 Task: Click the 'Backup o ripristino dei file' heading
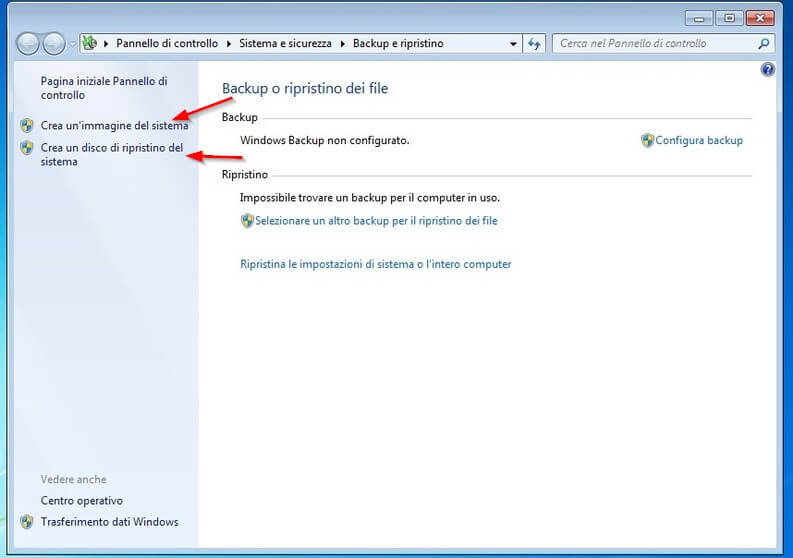tap(305, 89)
